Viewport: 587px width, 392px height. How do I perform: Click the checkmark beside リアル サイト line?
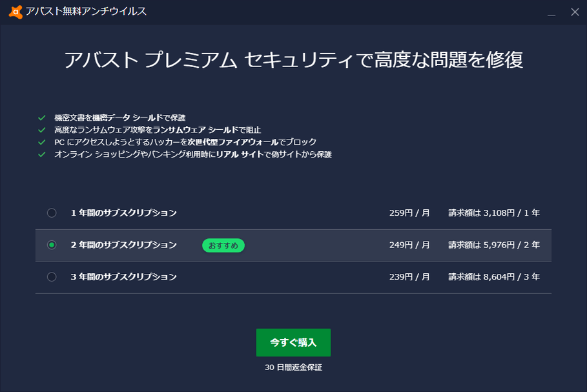(42, 154)
